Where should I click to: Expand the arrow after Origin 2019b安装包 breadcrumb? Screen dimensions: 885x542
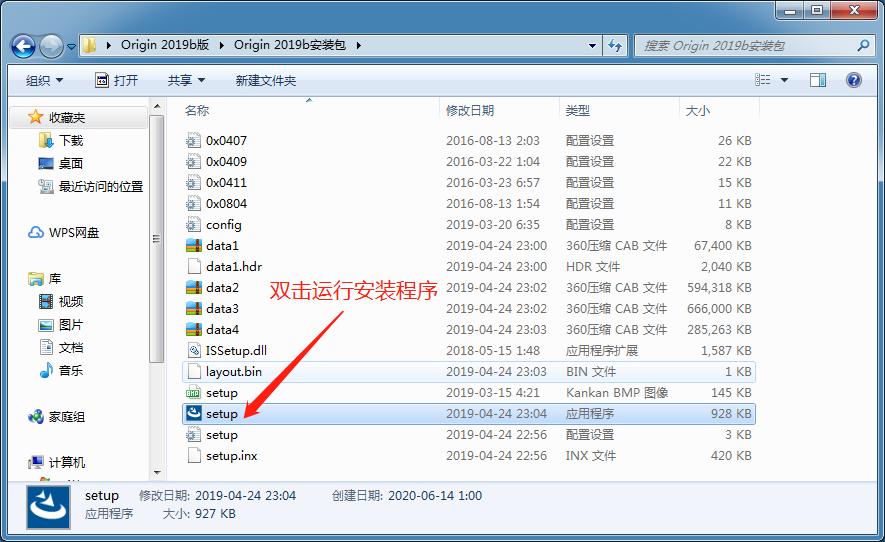[x=358, y=45]
